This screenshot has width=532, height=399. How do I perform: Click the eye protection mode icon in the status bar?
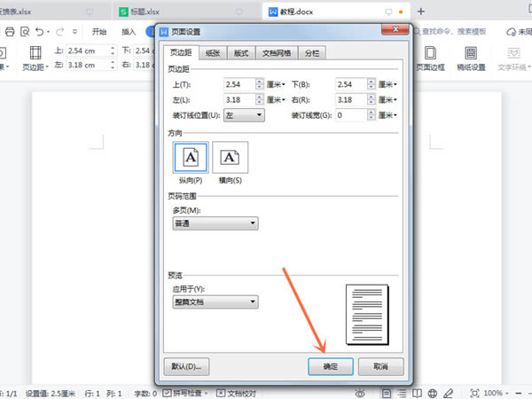pyautogui.click(x=360, y=394)
